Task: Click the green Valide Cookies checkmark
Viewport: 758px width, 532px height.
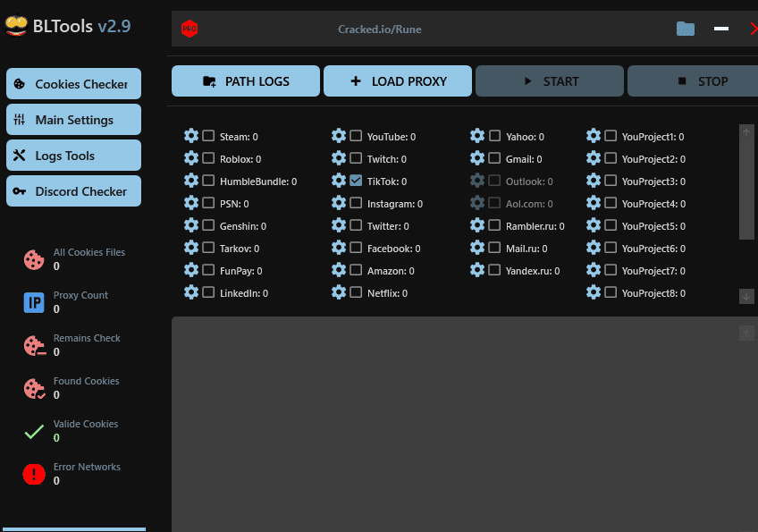Action: pos(34,432)
